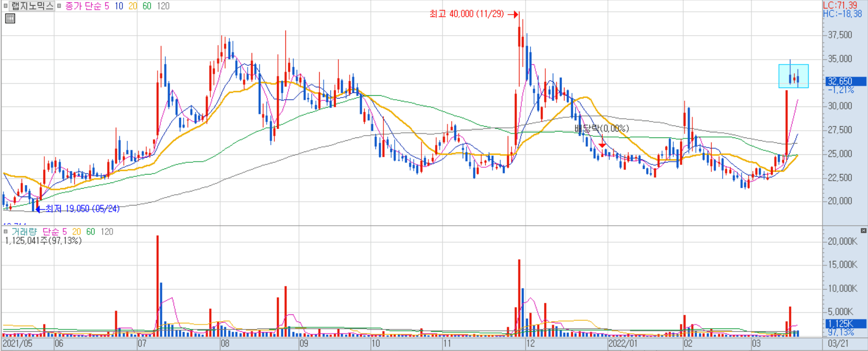The height and width of the screenshot is (351, 868).
Task: Click the -1.21% change value
Action: tap(841, 90)
